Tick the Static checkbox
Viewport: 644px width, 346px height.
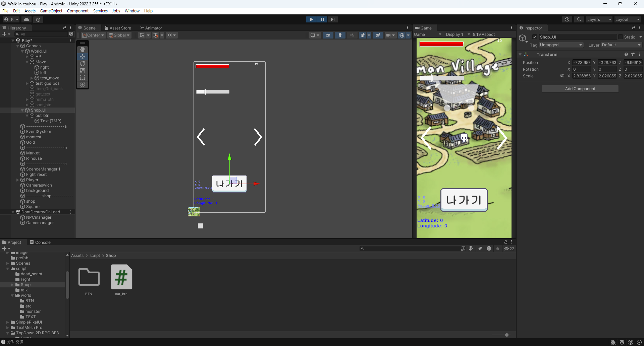(x=621, y=37)
